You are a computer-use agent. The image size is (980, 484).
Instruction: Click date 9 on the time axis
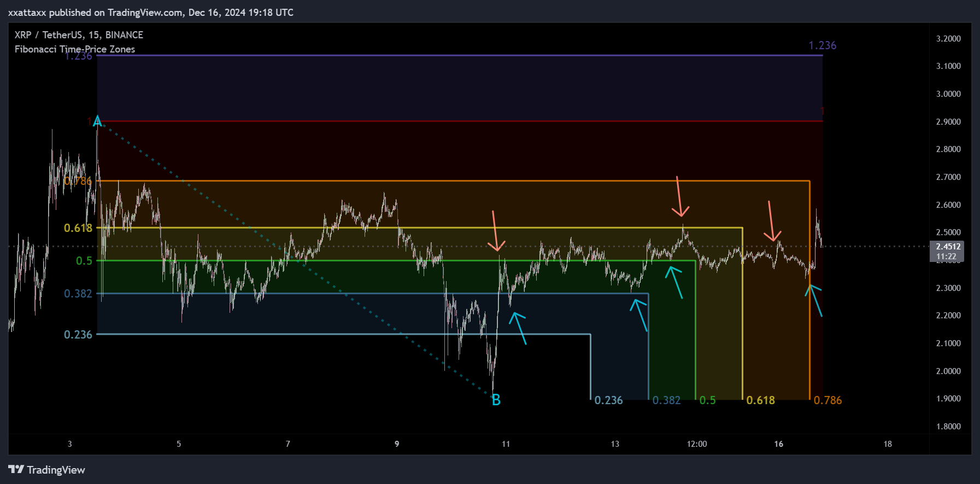(x=397, y=444)
